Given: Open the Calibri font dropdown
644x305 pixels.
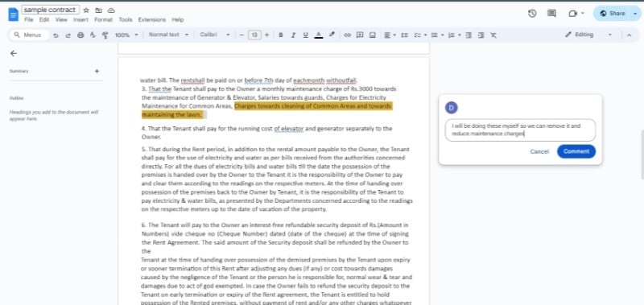Looking at the screenshot, I should pyautogui.click(x=214, y=35).
